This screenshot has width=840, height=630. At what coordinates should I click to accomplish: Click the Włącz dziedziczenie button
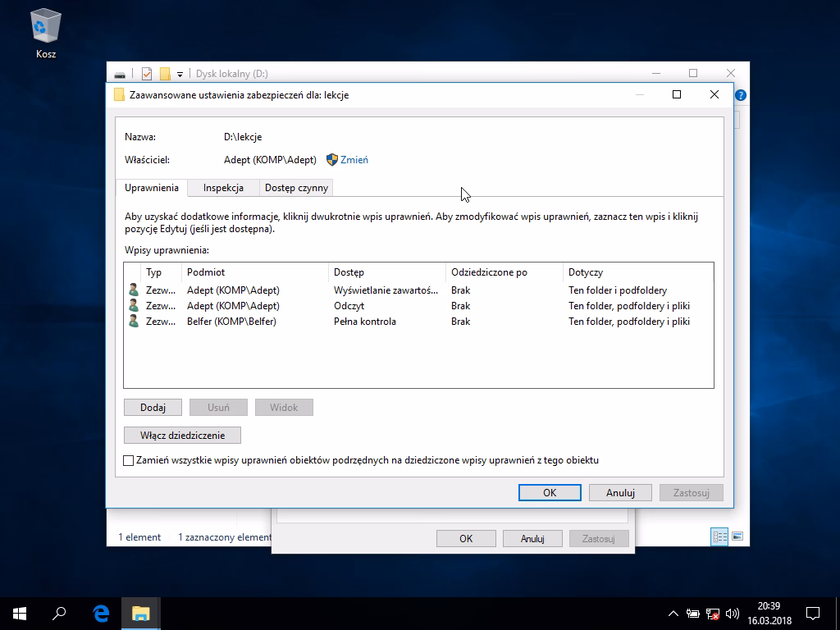click(182, 435)
